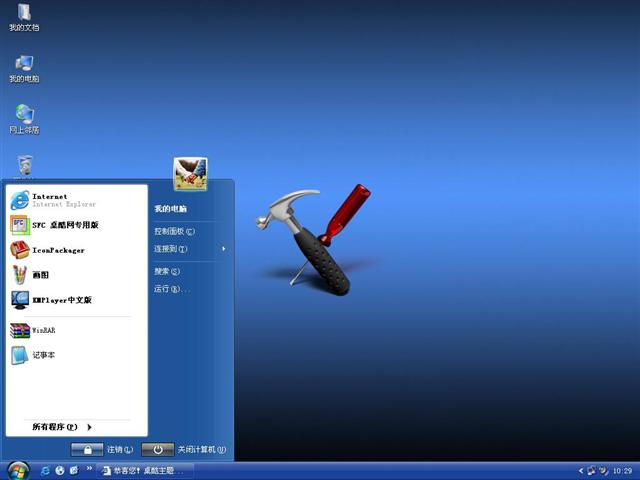Expand 所有程序(P) programs list
The width and height of the screenshot is (640, 480).
click(62, 427)
